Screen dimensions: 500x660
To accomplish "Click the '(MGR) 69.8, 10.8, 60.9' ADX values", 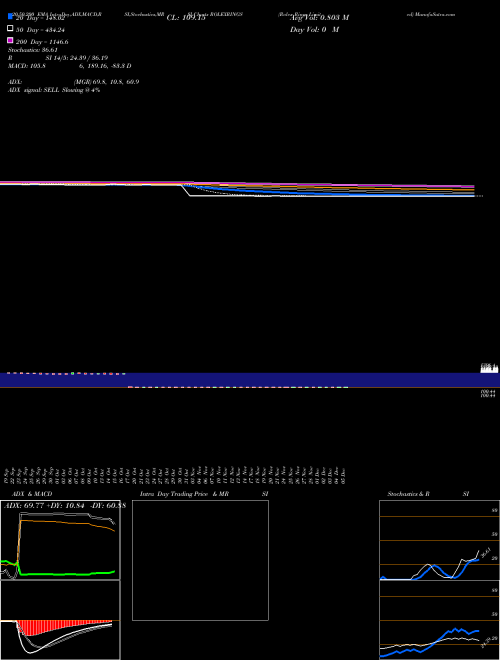I will [x=107, y=82].
